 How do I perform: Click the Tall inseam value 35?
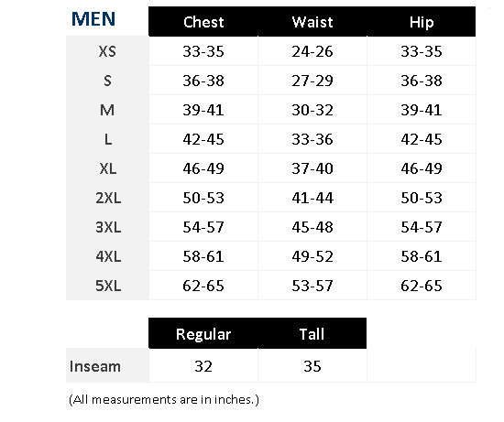click(x=312, y=366)
